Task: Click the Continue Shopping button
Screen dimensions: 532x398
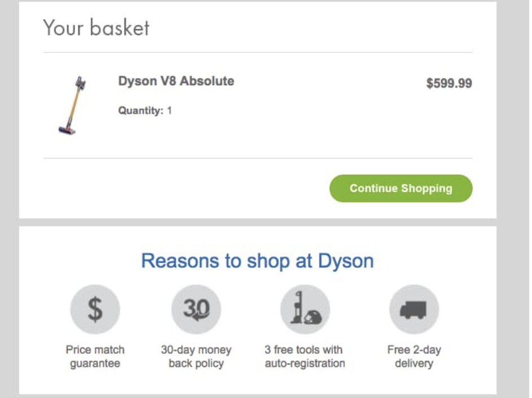Action: pos(400,188)
